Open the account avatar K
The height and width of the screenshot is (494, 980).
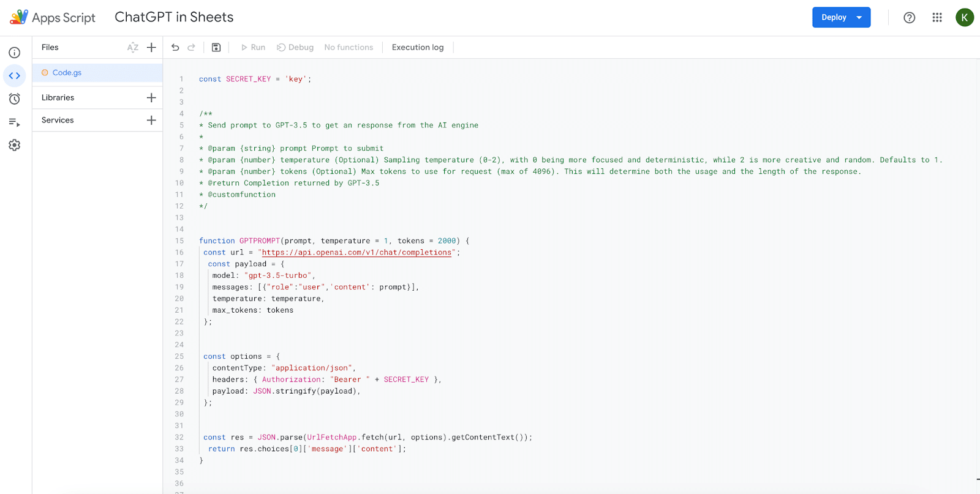pos(965,17)
